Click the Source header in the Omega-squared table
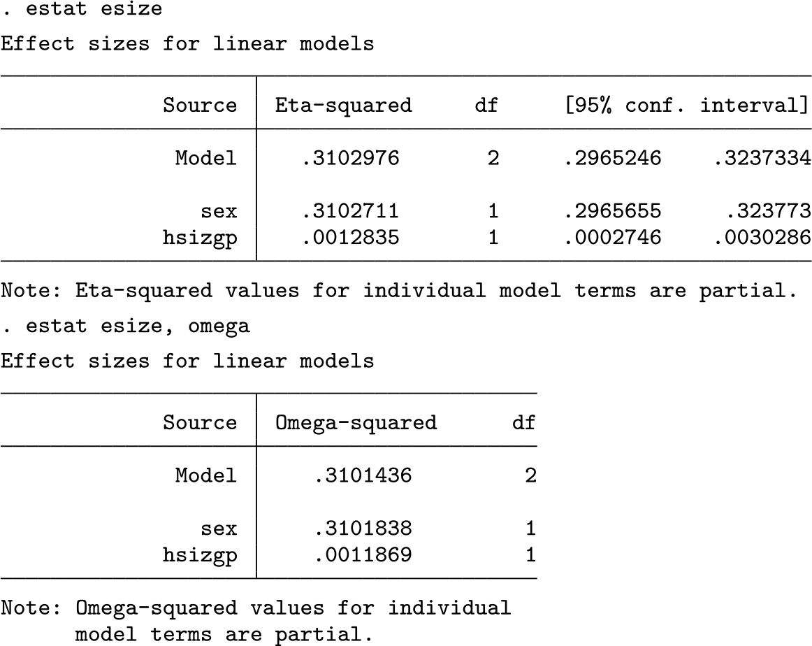 (200, 423)
